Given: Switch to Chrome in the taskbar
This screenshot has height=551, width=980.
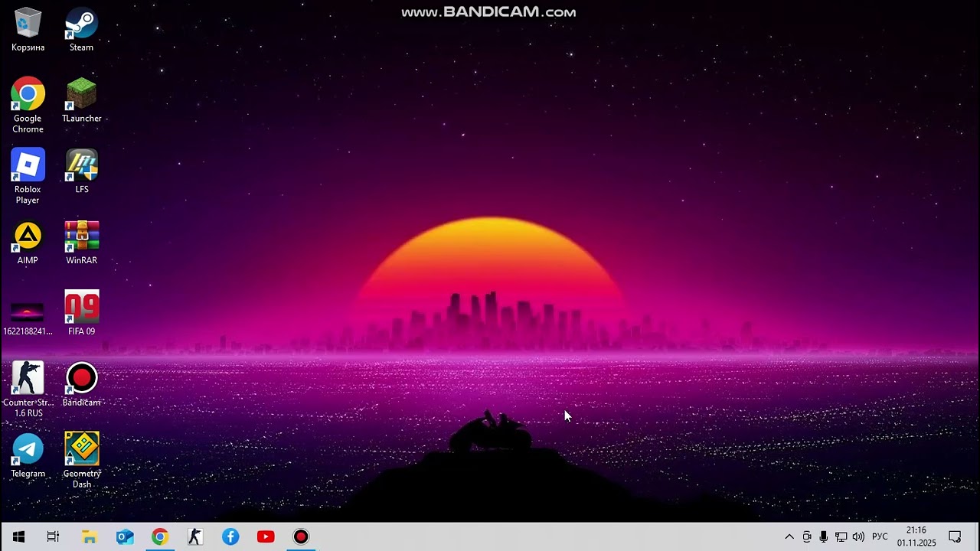Looking at the screenshot, I should (x=160, y=536).
